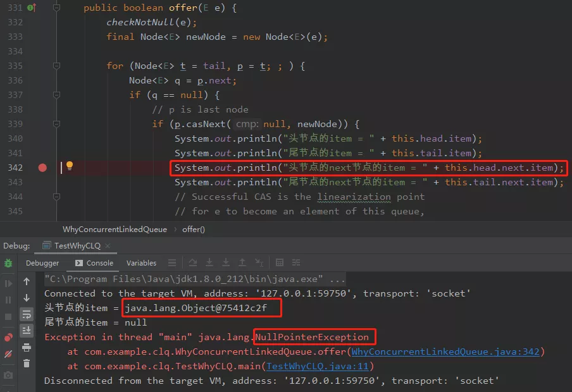This screenshot has width=572, height=392.
Task: Click the Resume Program icon
Action: click(x=8, y=284)
